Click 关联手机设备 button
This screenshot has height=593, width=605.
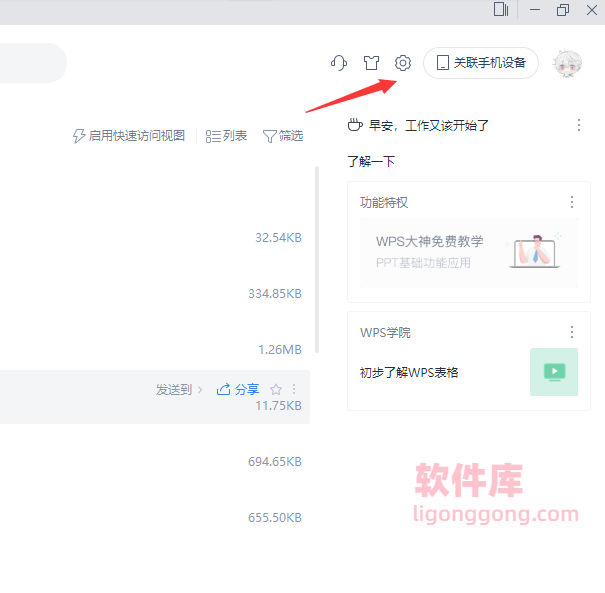click(x=481, y=63)
